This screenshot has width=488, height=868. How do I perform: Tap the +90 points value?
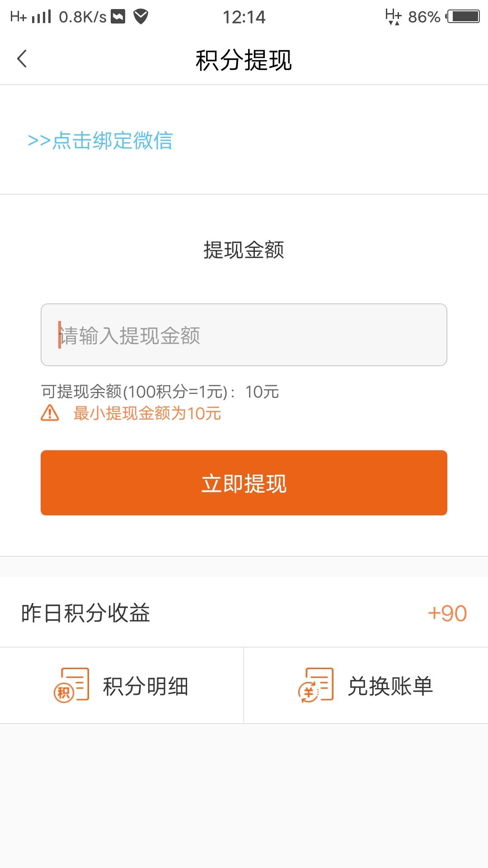pos(447,613)
